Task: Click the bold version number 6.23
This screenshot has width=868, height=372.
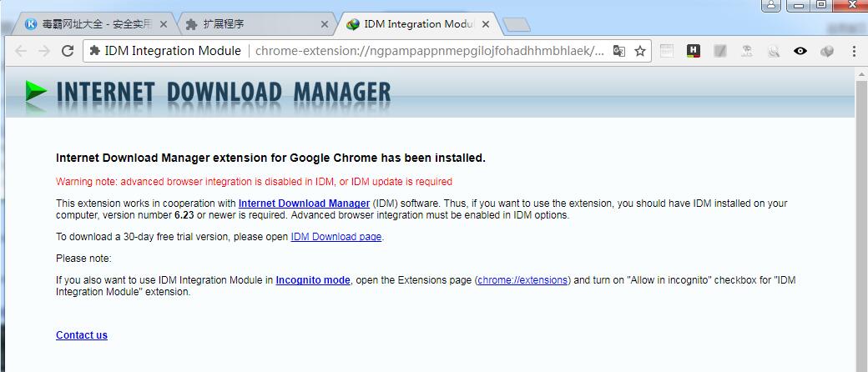Action: click(184, 215)
